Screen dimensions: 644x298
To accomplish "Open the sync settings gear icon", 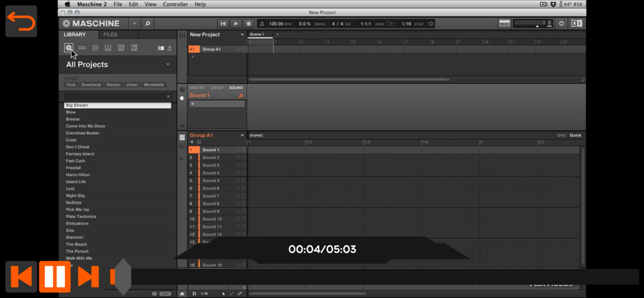I will coord(430,24).
